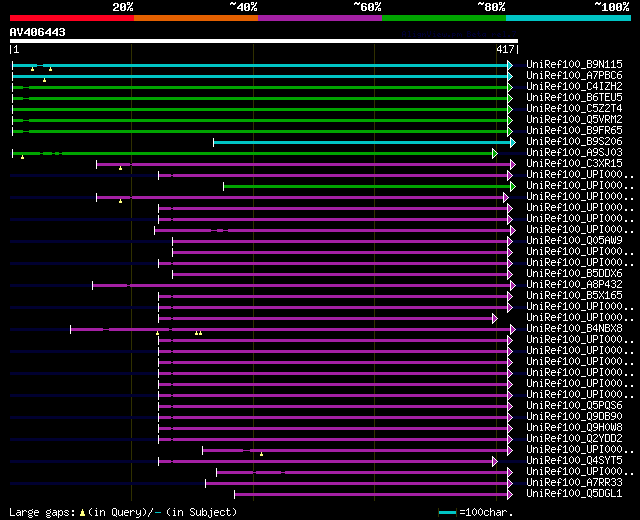Click the 417 query end position label

click(x=505, y=49)
